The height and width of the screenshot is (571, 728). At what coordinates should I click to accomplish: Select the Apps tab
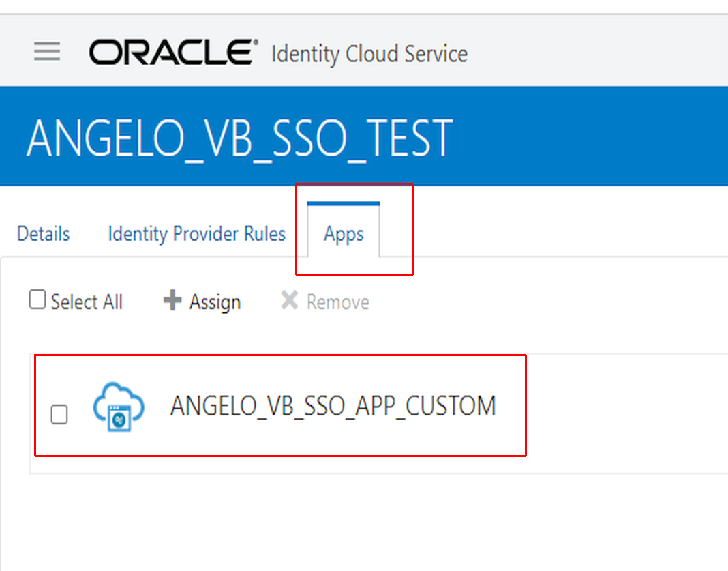344,234
